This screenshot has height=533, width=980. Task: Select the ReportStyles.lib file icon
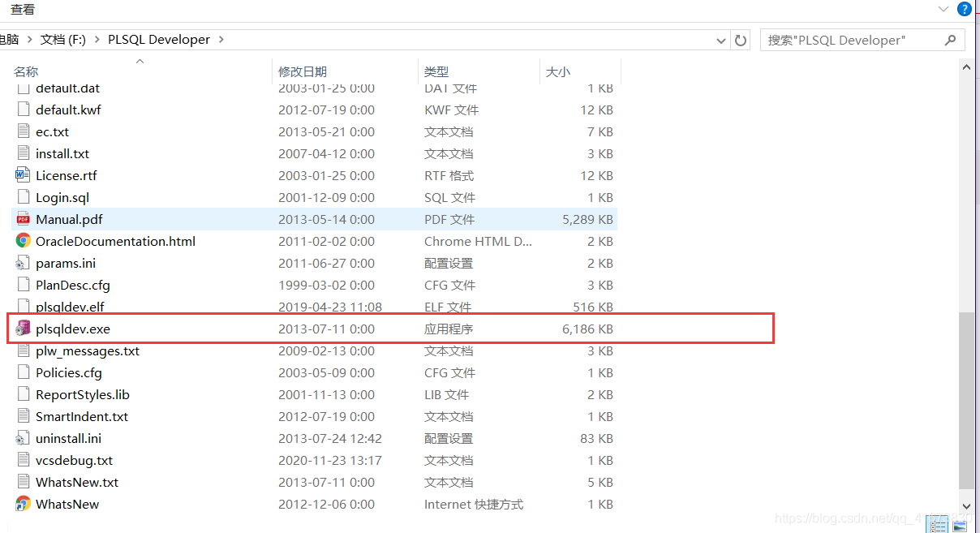click(23, 394)
